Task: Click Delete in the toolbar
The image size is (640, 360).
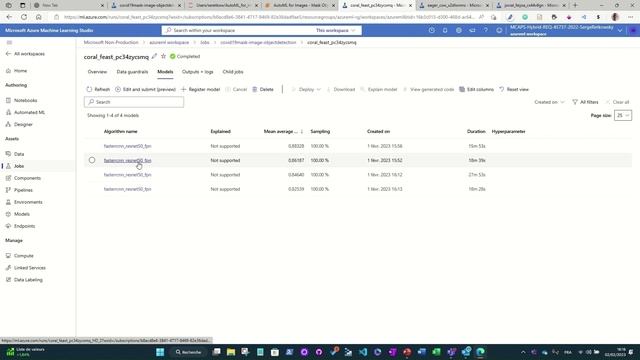Action: point(263,89)
